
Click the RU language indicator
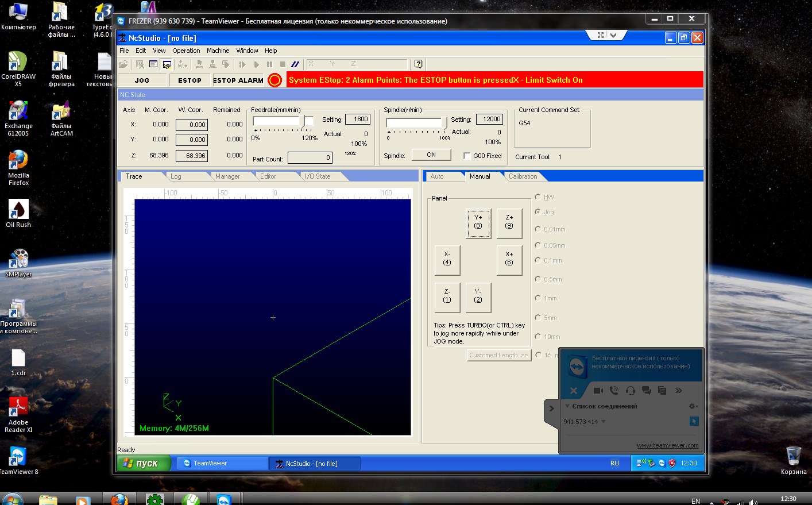tap(614, 463)
